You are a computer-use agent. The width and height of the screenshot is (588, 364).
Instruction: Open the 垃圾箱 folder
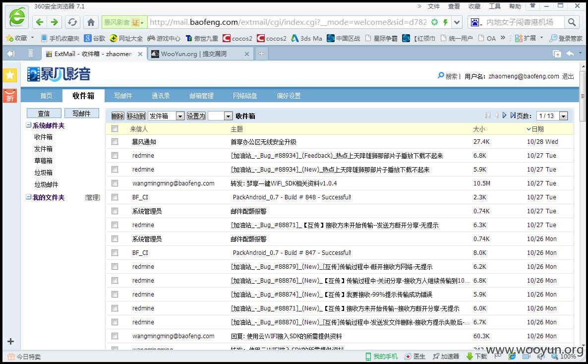pyautogui.click(x=44, y=173)
